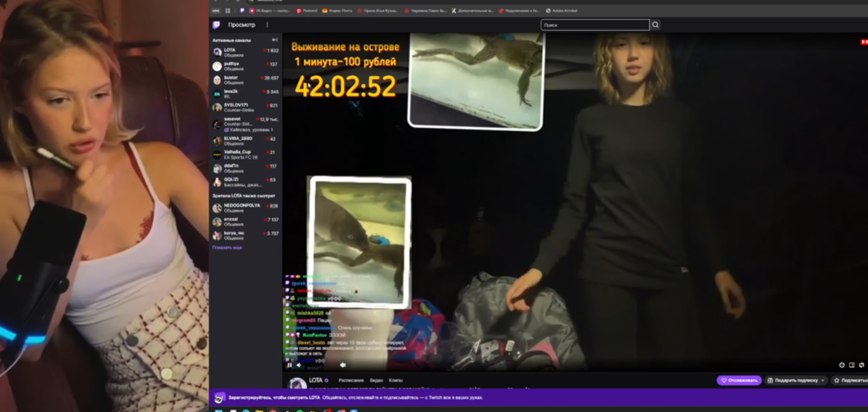
Task: Focus the Поиск search field
Action: click(595, 25)
